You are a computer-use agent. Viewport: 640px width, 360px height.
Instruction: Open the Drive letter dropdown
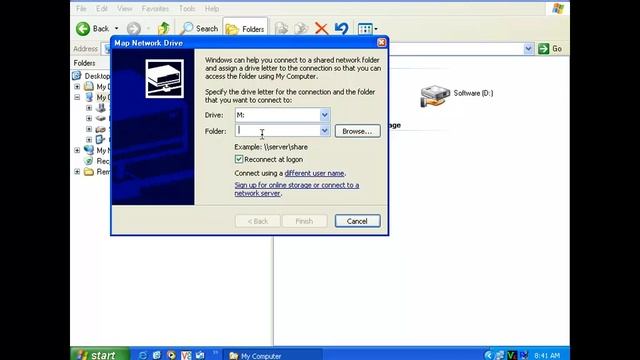pyautogui.click(x=324, y=115)
